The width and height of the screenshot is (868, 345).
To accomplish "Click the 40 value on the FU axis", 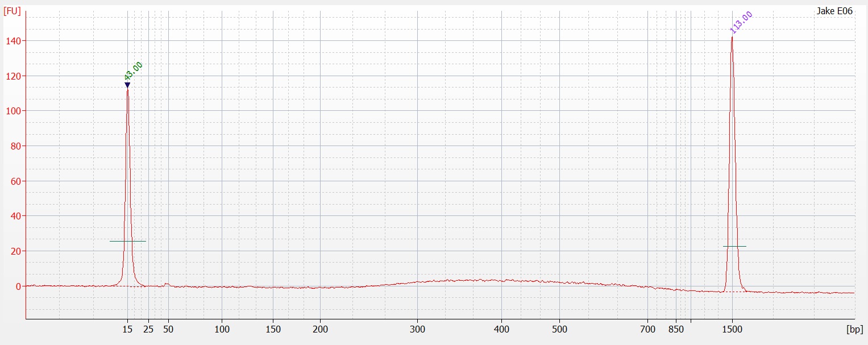I will (17, 216).
